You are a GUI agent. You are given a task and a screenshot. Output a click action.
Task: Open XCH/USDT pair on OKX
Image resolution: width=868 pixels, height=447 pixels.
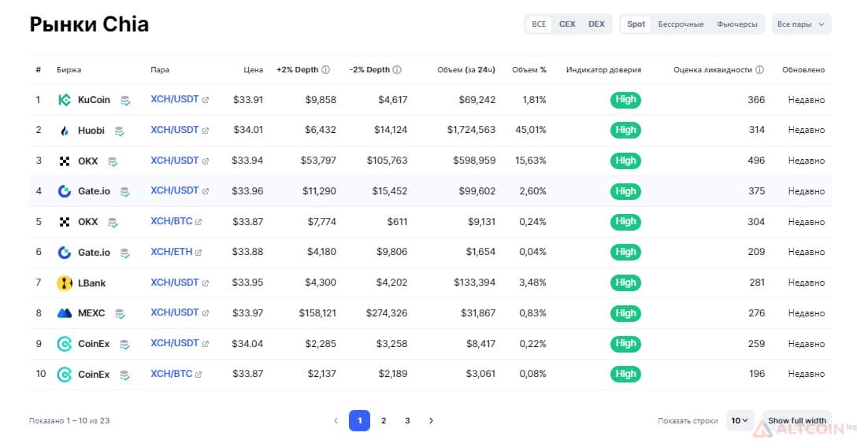tap(174, 161)
